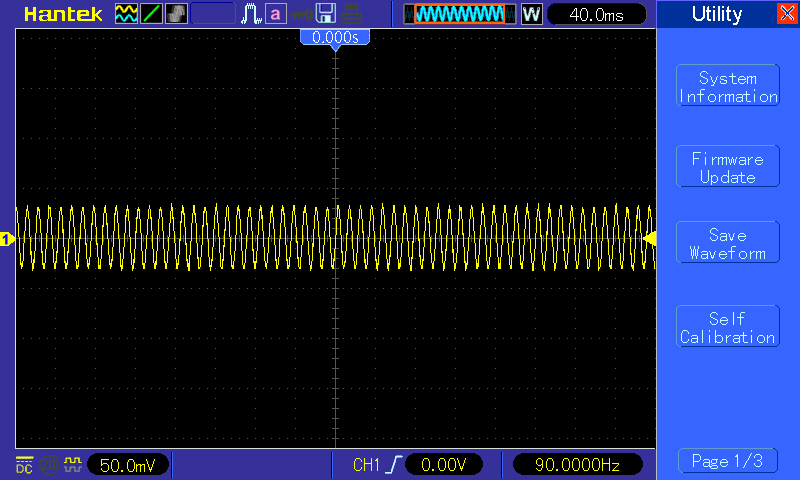Click the printer icon in the top bar
Viewport: 800px width, 480px height.
click(352, 14)
